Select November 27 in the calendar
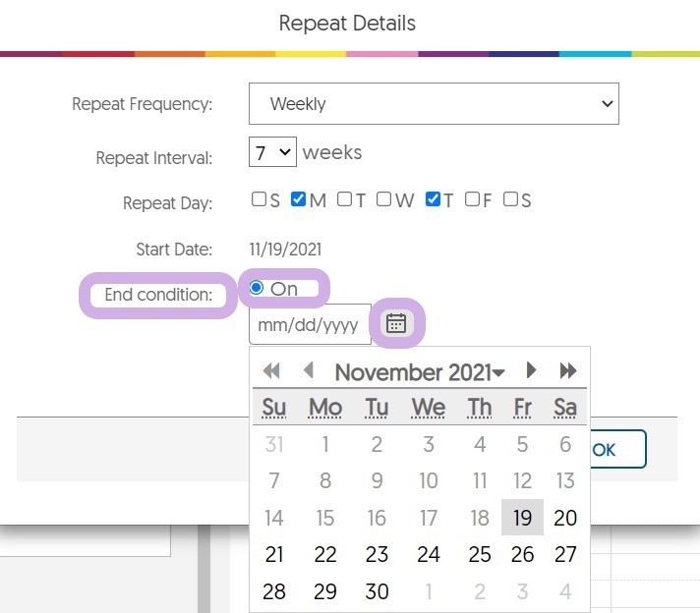 [x=565, y=555]
